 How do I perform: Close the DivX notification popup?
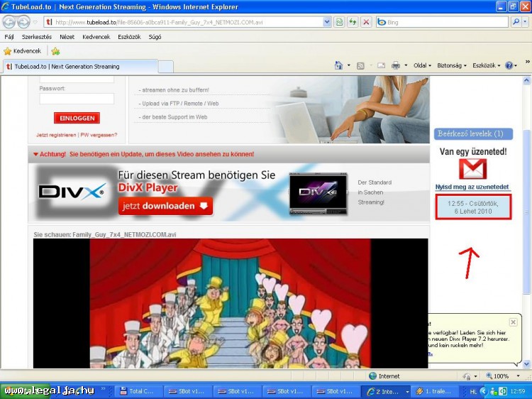click(x=514, y=322)
